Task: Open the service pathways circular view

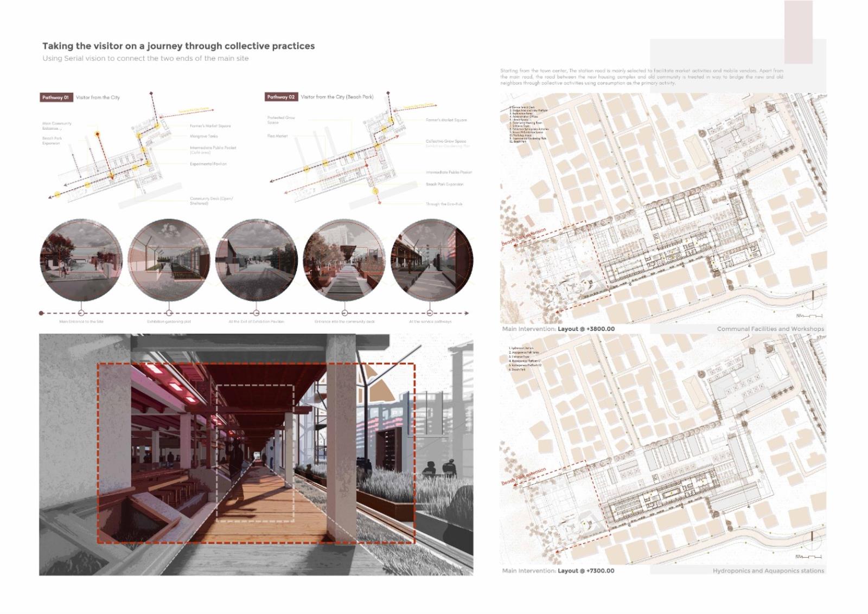Action: [x=432, y=260]
